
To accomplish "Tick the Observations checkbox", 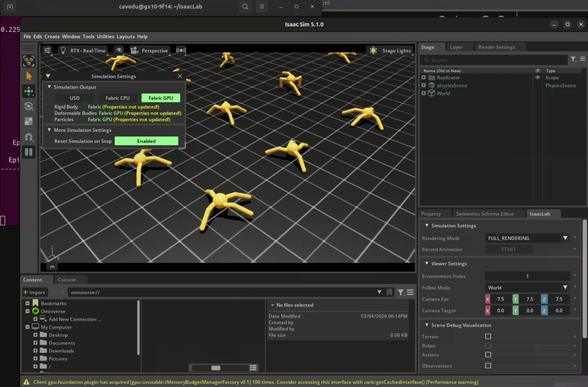I will [488, 366].
